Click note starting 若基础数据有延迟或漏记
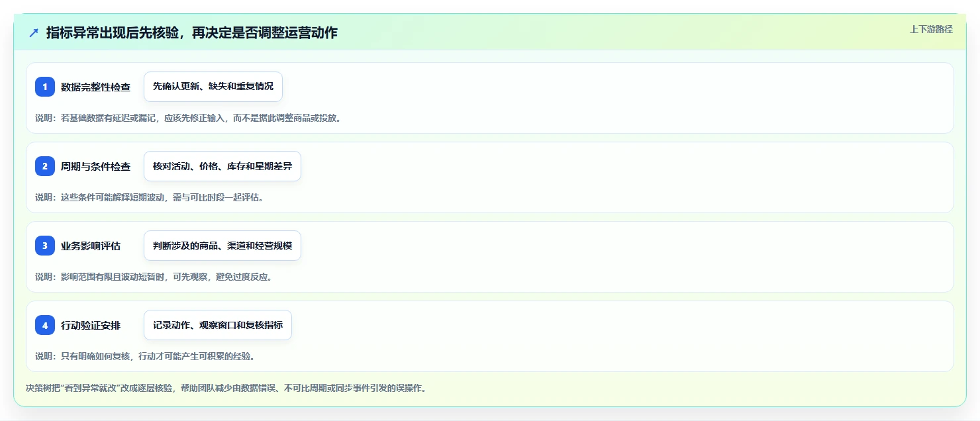The image size is (980, 421). coord(188,118)
